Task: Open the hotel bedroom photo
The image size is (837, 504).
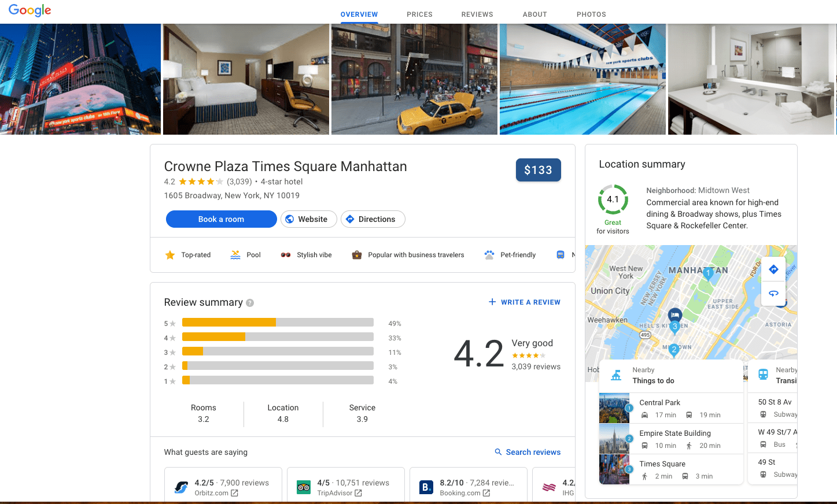Action: point(246,79)
